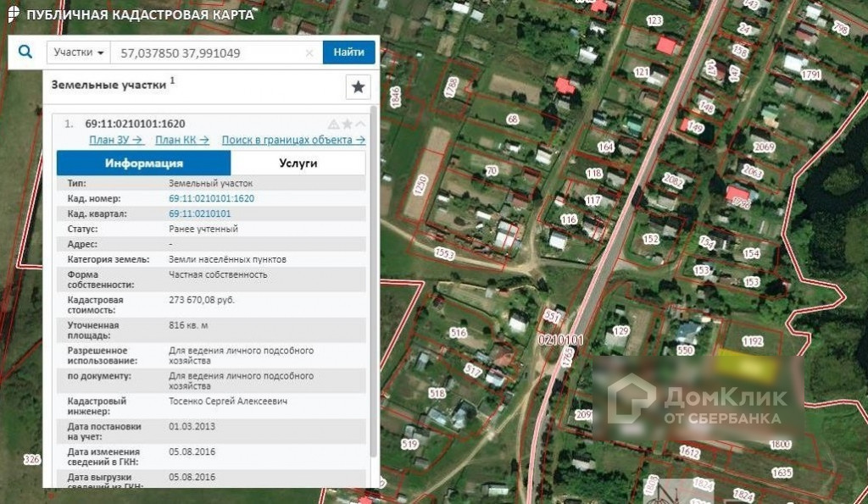
Task: Click parcel label 550 on map
Action: pyautogui.click(x=685, y=350)
